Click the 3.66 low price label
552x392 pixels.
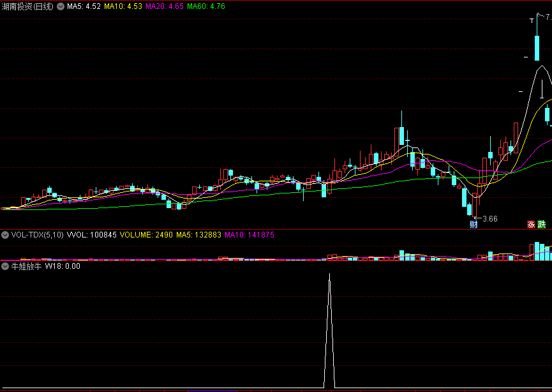click(490, 219)
